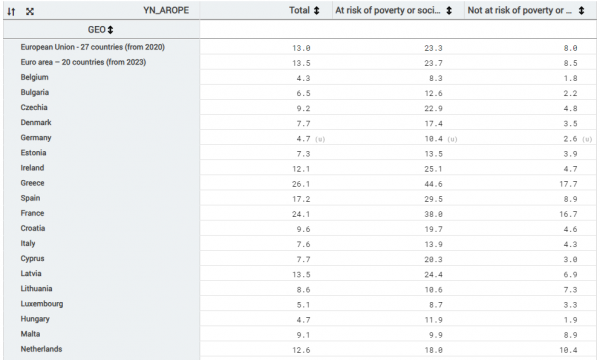Select the France row label
The height and width of the screenshot is (360, 600).
pyautogui.click(x=33, y=213)
